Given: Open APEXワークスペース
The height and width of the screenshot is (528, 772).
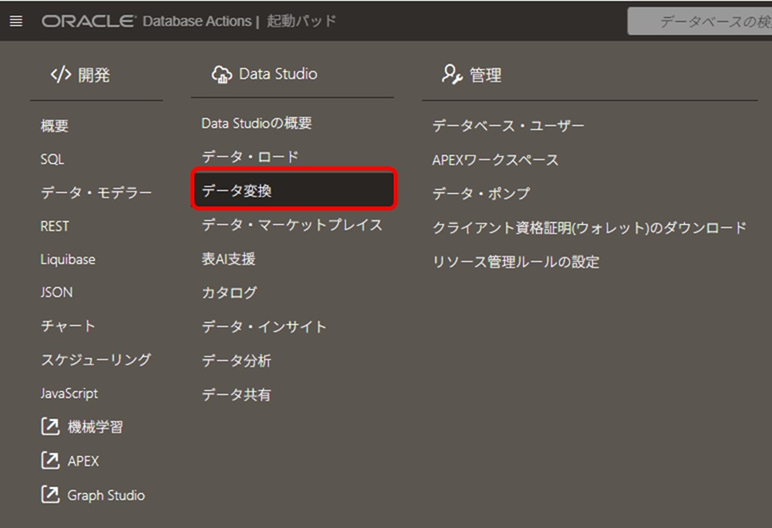Looking at the screenshot, I should pyautogui.click(x=495, y=160).
